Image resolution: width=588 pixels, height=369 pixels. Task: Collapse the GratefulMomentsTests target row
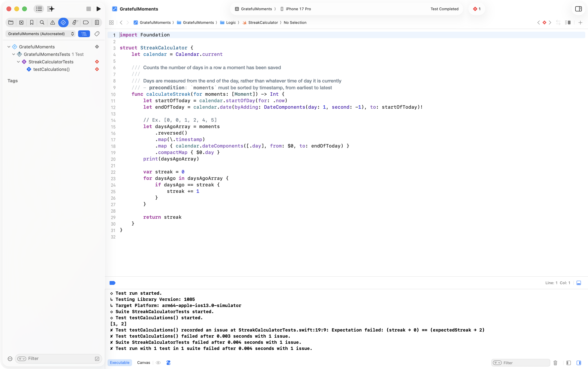(14, 54)
